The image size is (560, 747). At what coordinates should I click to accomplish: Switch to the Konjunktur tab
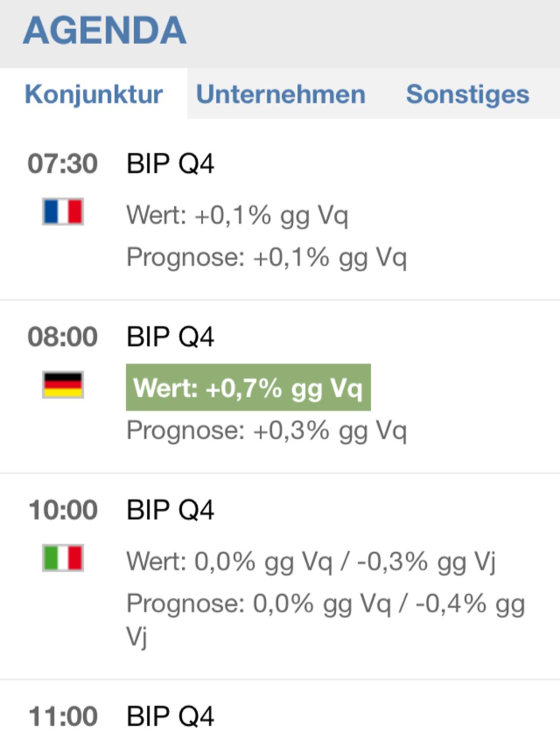[94, 94]
